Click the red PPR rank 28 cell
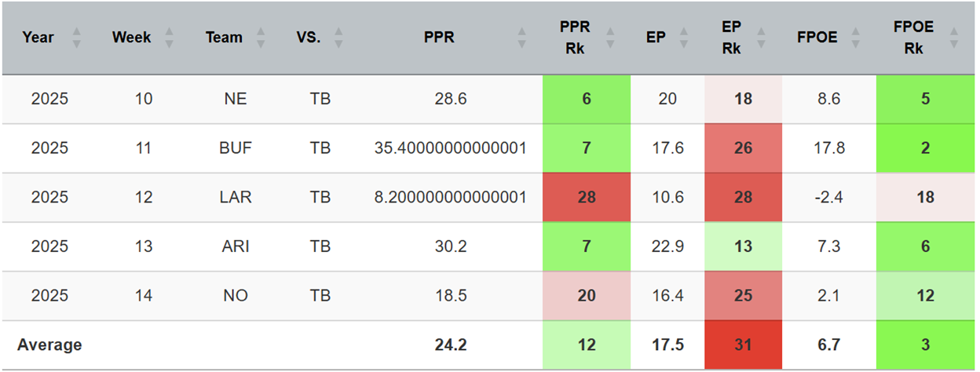The height and width of the screenshot is (372, 980). tap(586, 197)
